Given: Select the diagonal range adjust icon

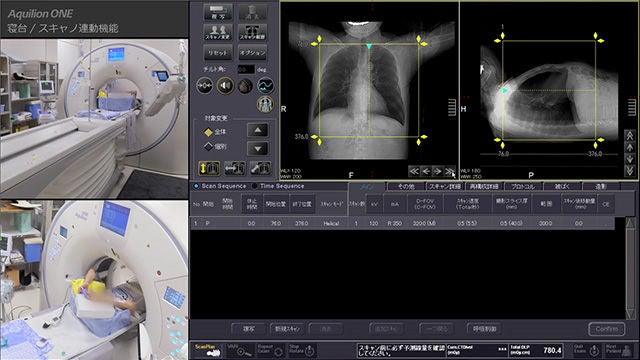Looking at the screenshot, I should click(x=260, y=168).
